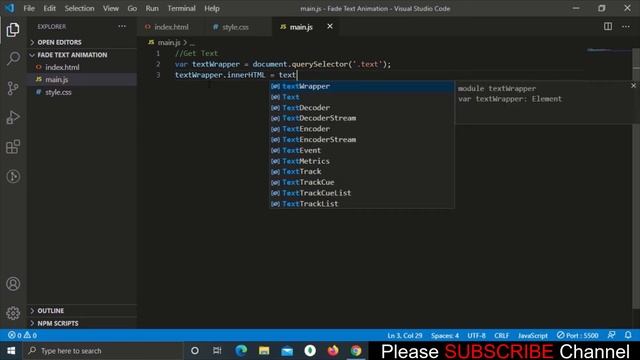Open the Edit menu

pyautogui.click(x=49, y=8)
